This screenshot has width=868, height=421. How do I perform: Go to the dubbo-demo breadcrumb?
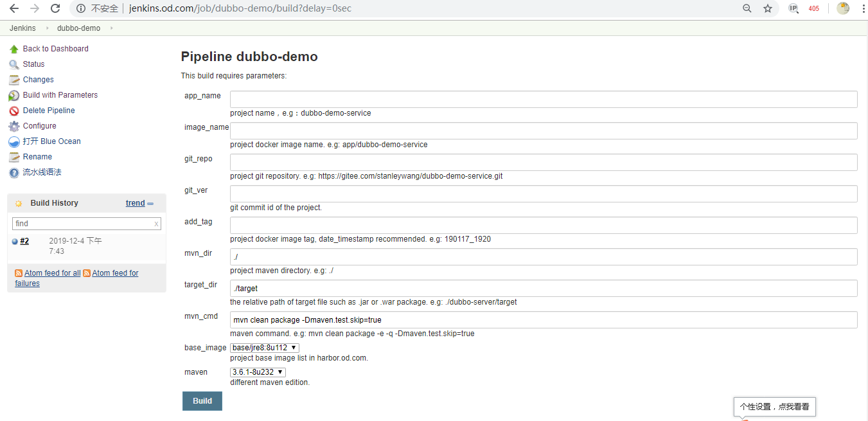point(78,28)
